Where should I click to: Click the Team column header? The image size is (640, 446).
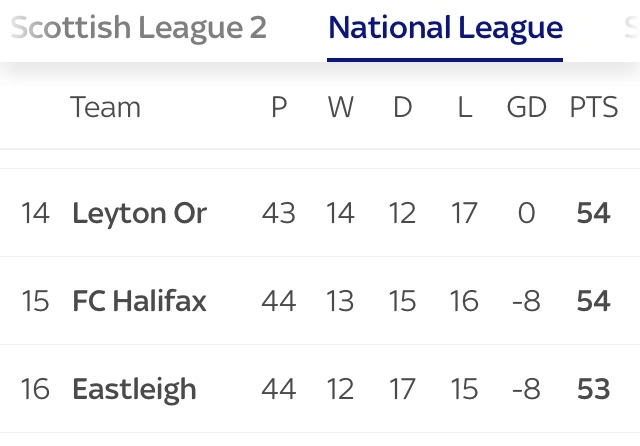pyautogui.click(x=105, y=107)
